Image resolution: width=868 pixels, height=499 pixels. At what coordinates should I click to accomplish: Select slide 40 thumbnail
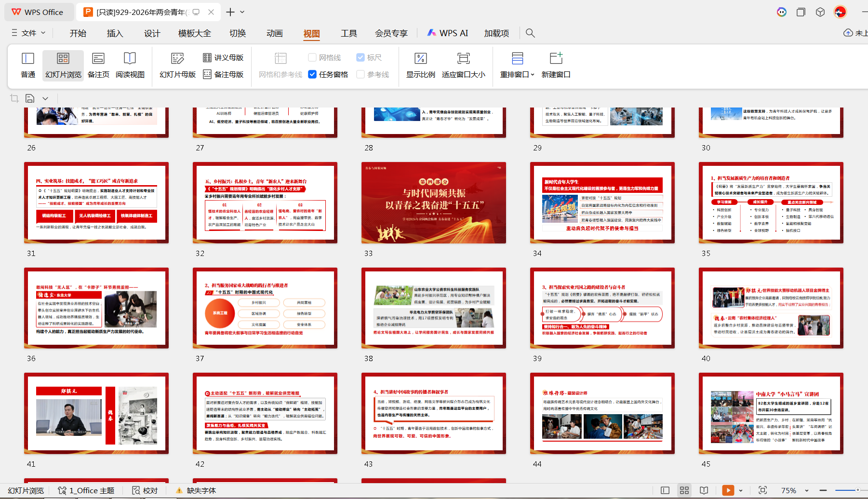point(771,308)
